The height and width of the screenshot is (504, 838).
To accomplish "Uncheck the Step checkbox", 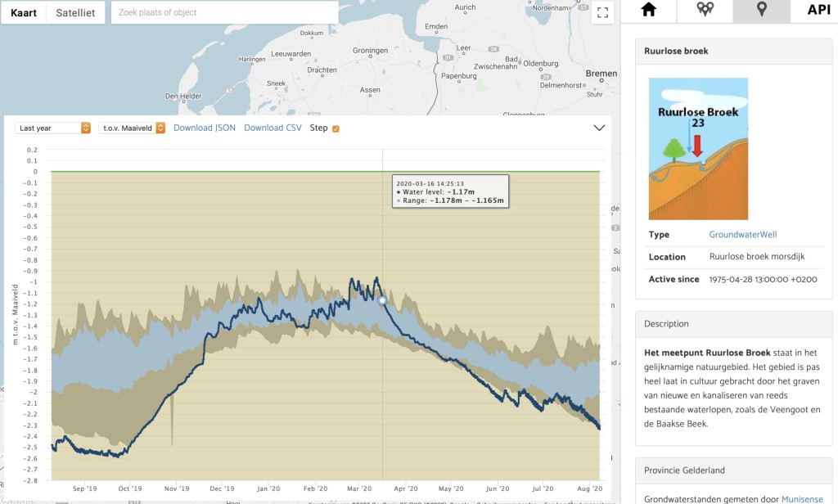I will point(336,128).
